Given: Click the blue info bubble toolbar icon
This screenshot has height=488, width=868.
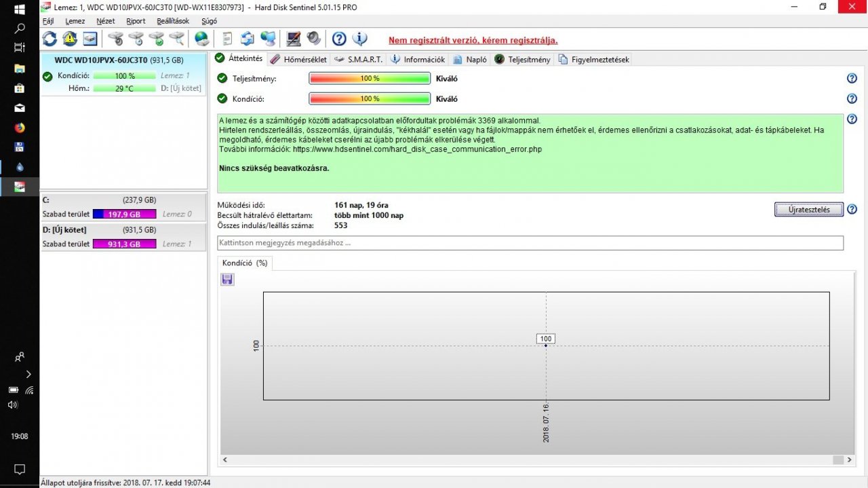Looking at the screenshot, I should click(x=359, y=39).
